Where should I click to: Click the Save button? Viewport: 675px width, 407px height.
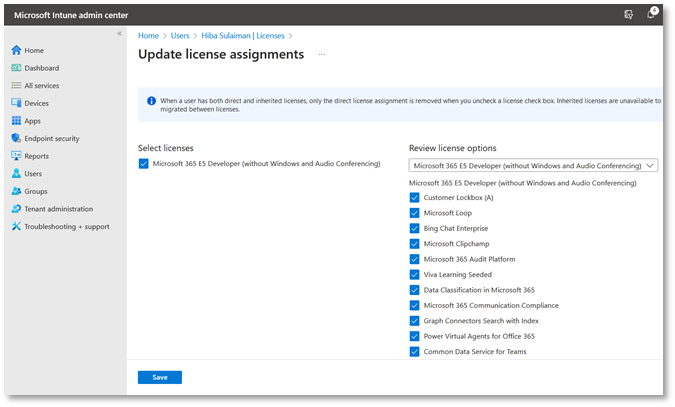[x=160, y=377]
